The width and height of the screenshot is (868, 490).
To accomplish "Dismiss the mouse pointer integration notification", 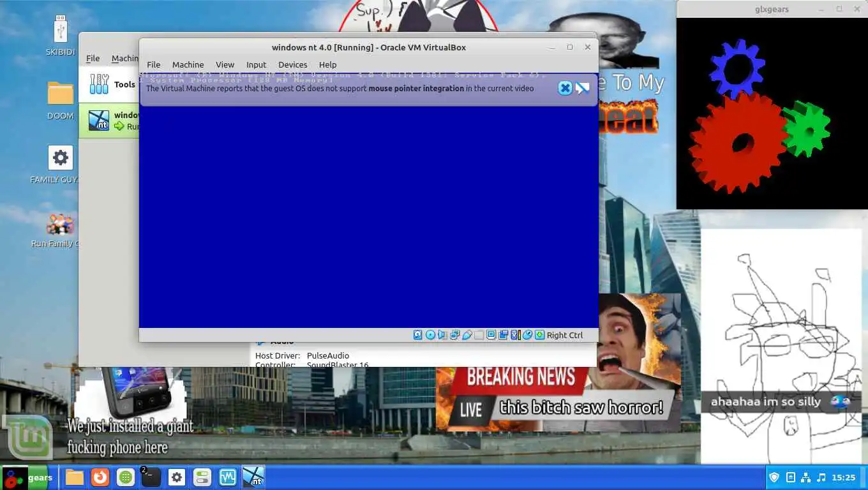I will (x=565, y=88).
